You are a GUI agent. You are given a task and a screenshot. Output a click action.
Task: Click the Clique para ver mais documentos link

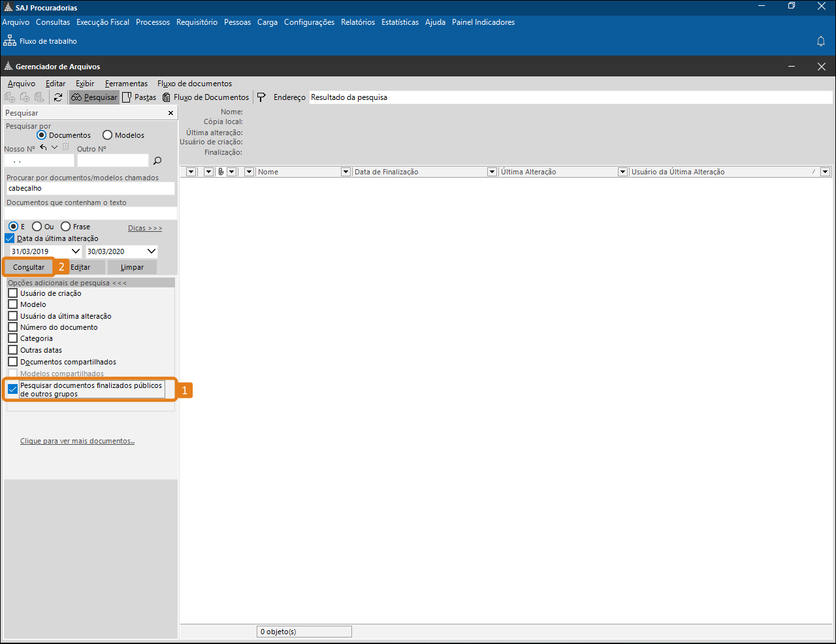click(77, 441)
